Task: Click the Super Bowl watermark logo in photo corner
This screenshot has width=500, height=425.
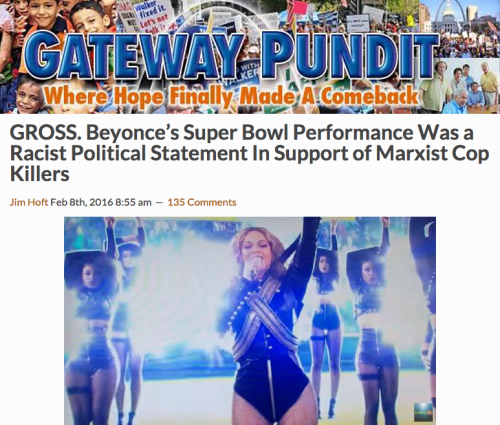Action: 423,412
